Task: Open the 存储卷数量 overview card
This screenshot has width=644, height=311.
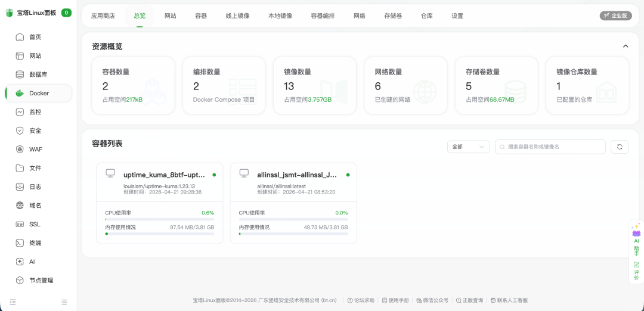Action: point(497,85)
